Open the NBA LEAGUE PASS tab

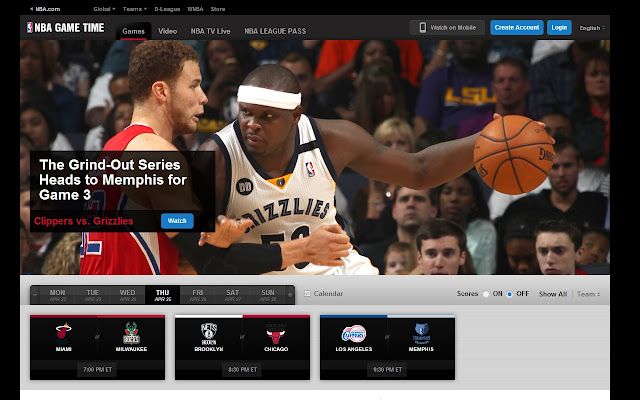(275, 31)
